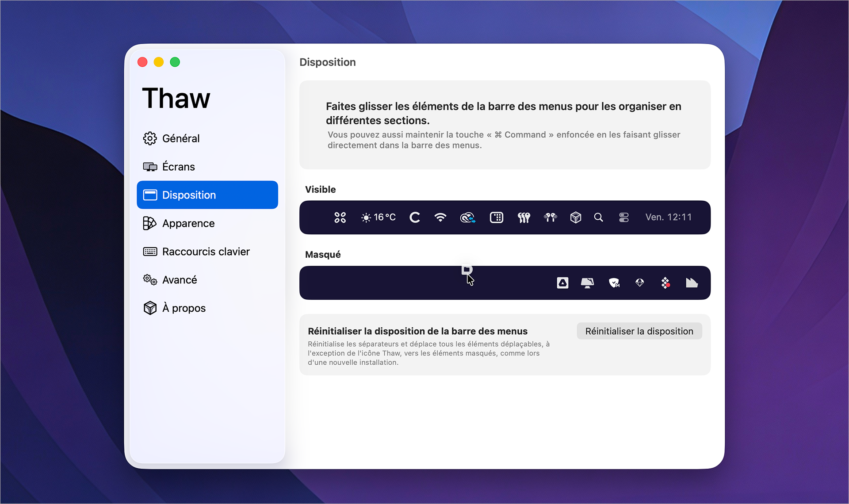The width and height of the screenshot is (849, 504).
Task: Open the Avancé settings section
Action: tap(207, 280)
